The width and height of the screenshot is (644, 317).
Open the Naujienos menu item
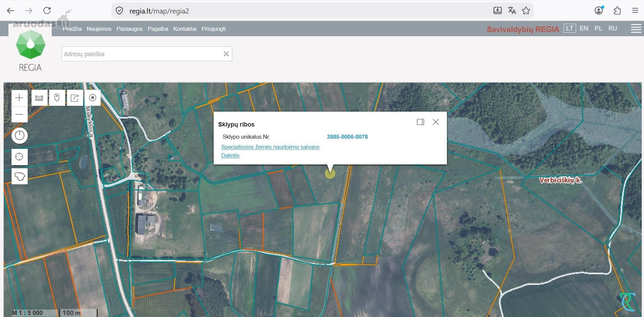pyautogui.click(x=99, y=29)
